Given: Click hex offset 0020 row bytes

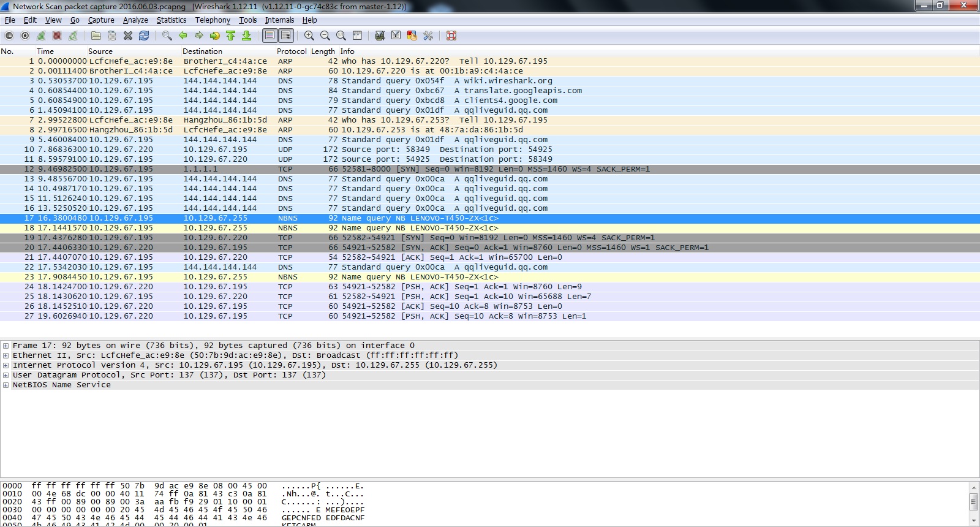Looking at the screenshot, I should coord(149,502).
